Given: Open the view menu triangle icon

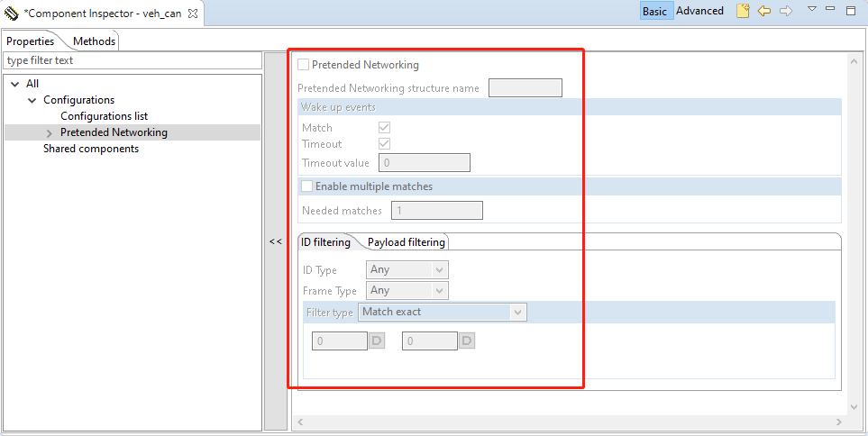Looking at the screenshot, I should pyautogui.click(x=811, y=9).
